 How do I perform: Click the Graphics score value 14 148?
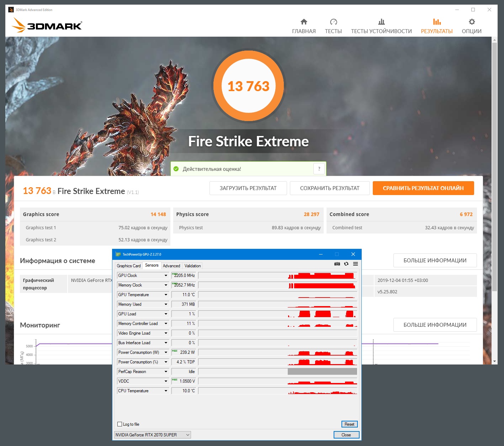point(158,214)
